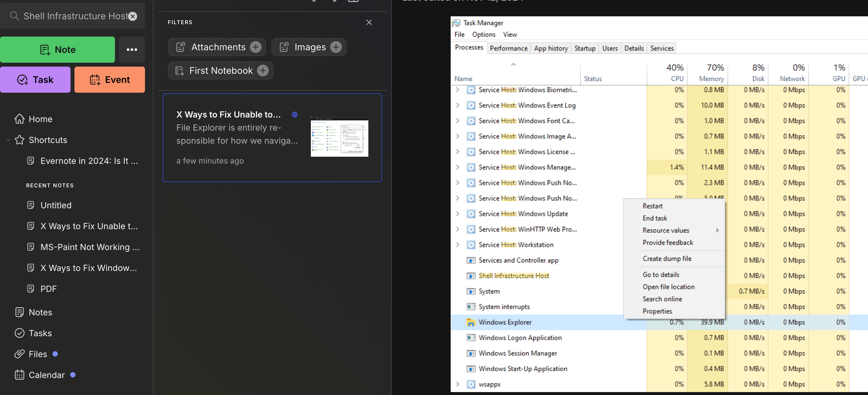Click End task in the context menu
Image resolution: width=868 pixels, height=395 pixels.
pos(655,218)
